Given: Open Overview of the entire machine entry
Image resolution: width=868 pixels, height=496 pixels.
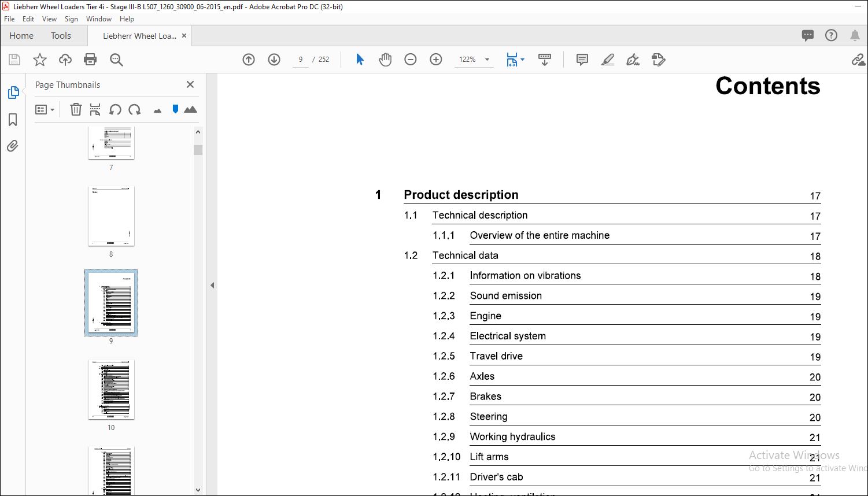Looking at the screenshot, I should [x=540, y=235].
